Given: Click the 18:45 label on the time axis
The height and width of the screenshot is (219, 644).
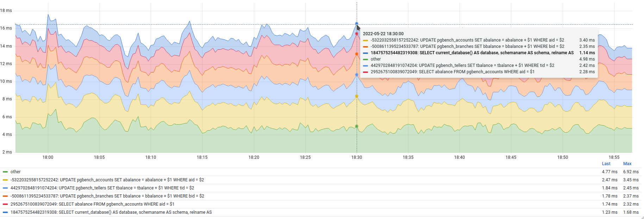Looking at the screenshot, I should click(511, 157).
